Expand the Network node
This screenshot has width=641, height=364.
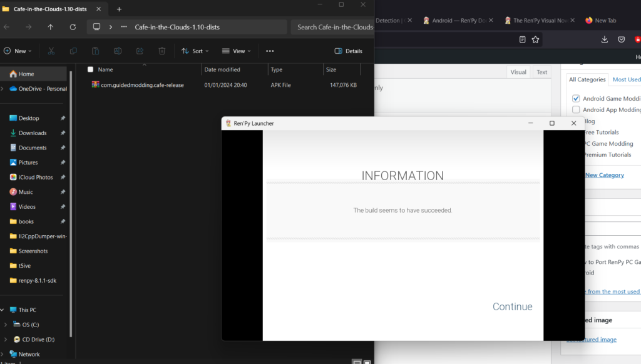coord(3,354)
